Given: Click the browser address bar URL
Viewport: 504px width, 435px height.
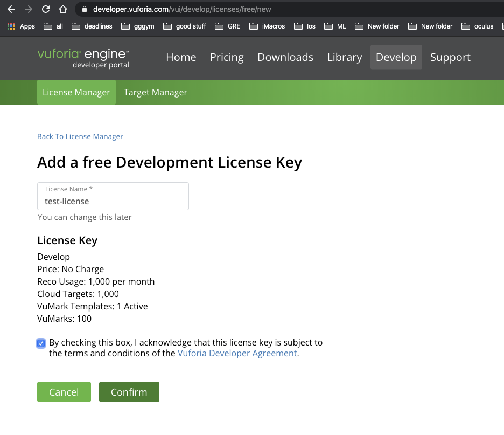Looking at the screenshot, I should (182, 9).
